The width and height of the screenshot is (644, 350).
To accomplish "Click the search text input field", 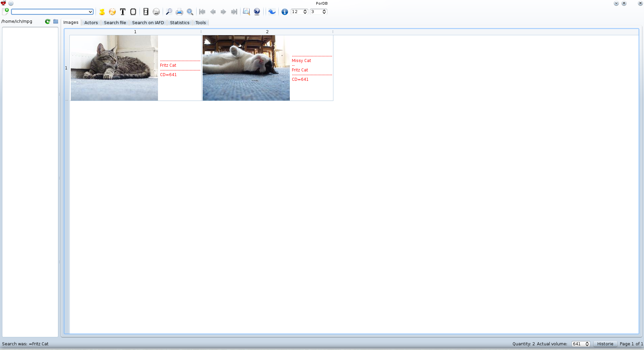I will pyautogui.click(x=50, y=12).
